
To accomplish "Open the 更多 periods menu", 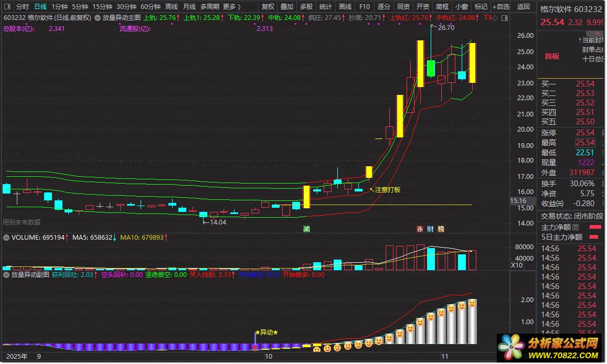I will pyautogui.click(x=231, y=7).
